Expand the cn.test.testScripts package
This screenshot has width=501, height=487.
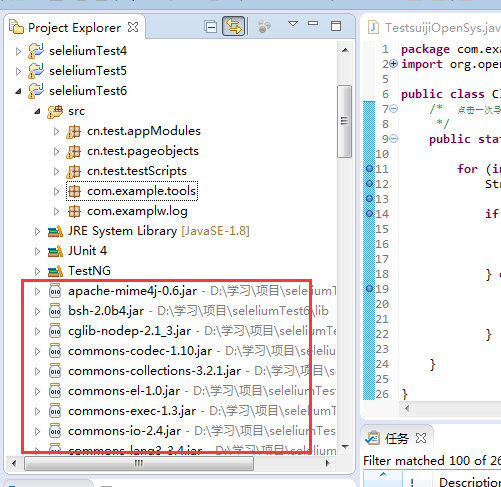(56, 171)
